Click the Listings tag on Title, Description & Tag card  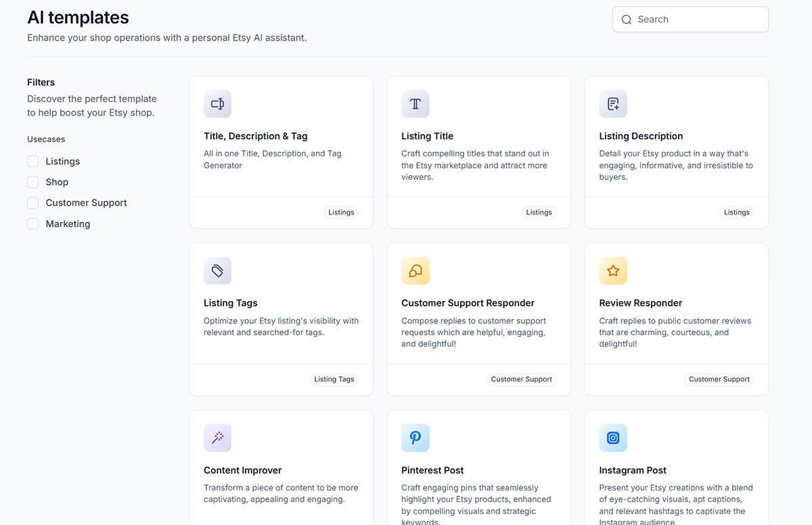(341, 212)
